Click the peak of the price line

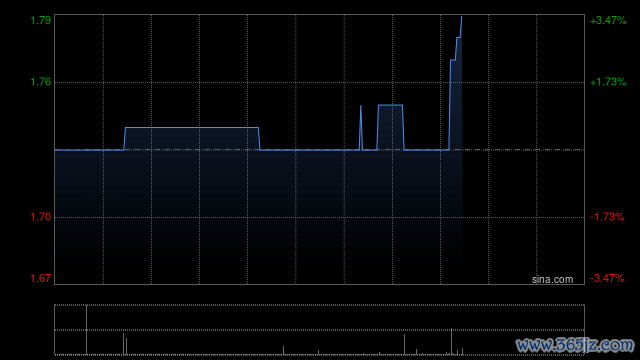coord(462,17)
